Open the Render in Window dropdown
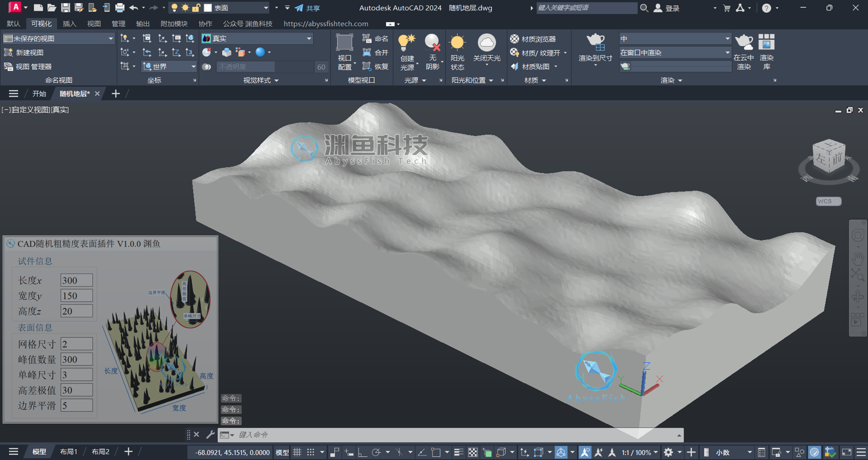 [675, 52]
